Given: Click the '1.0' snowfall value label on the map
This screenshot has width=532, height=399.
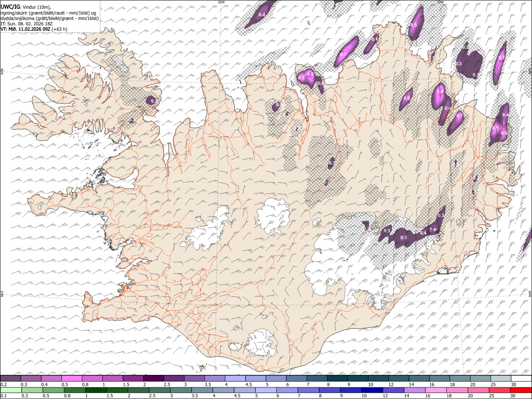Looking at the screenshot, I should [x=310, y=74].
